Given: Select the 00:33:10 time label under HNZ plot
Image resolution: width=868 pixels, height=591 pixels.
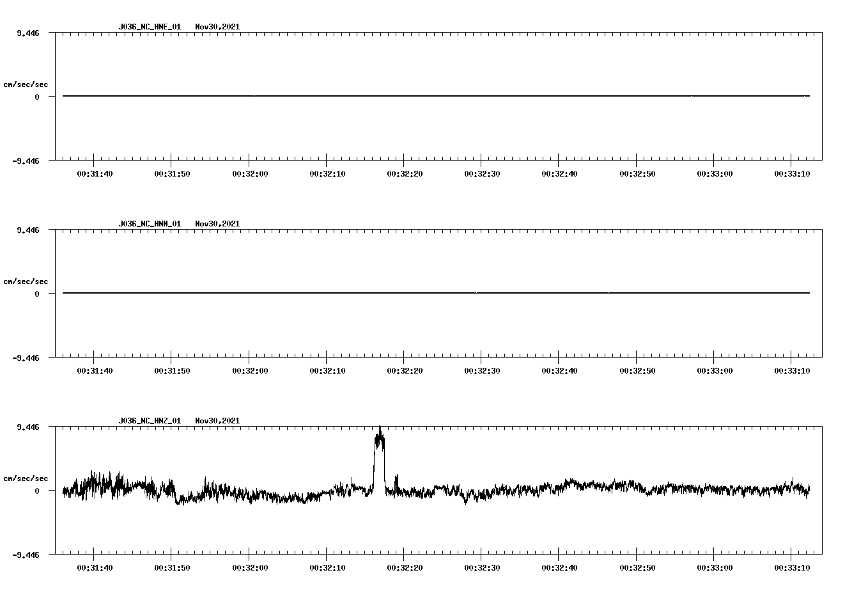Looking at the screenshot, I should (792, 567).
